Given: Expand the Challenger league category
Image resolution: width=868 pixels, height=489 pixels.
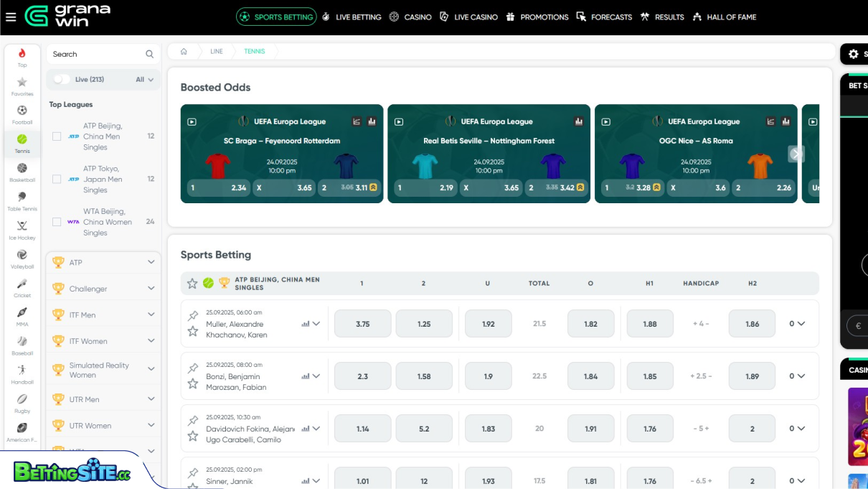Looking at the screenshot, I should click(x=151, y=289).
